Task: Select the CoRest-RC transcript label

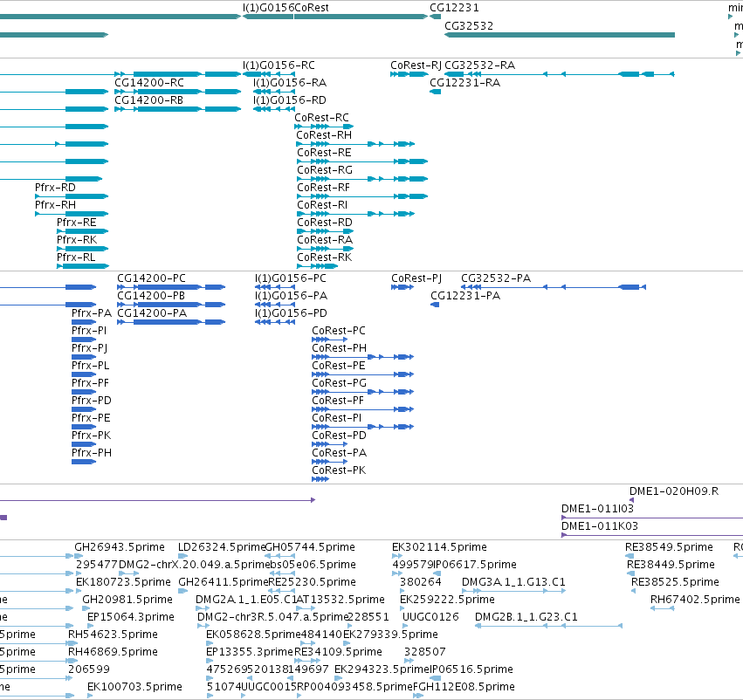Action: tap(322, 118)
